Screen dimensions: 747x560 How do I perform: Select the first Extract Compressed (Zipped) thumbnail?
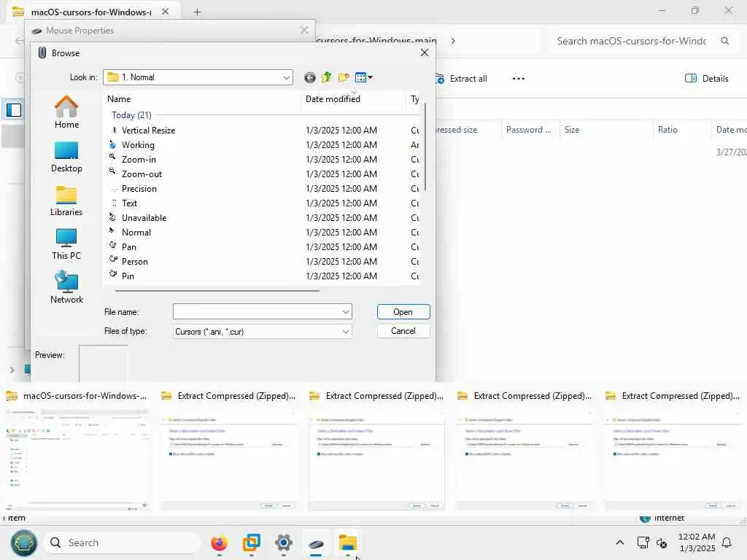[x=229, y=451]
